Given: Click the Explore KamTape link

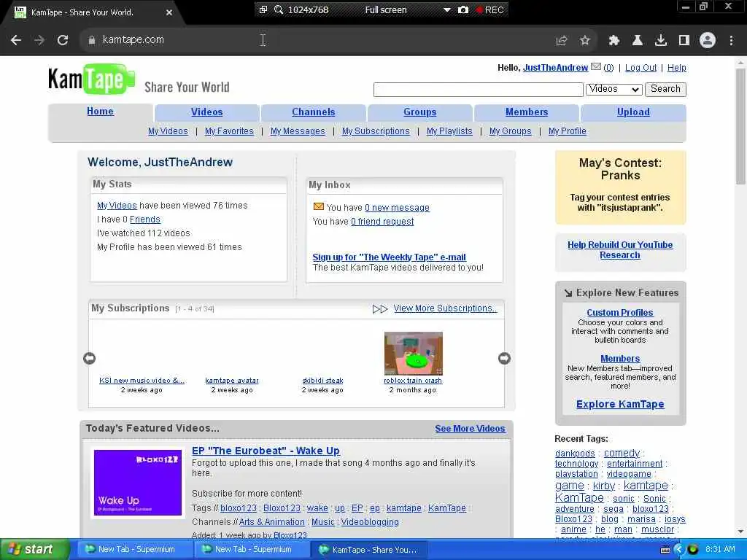Looking at the screenshot, I should click(620, 404).
